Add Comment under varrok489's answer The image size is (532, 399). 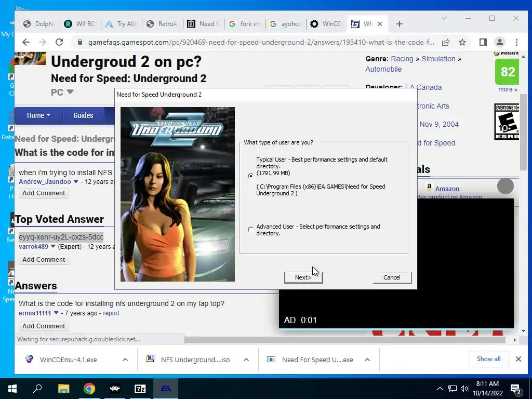(x=44, y=260)
